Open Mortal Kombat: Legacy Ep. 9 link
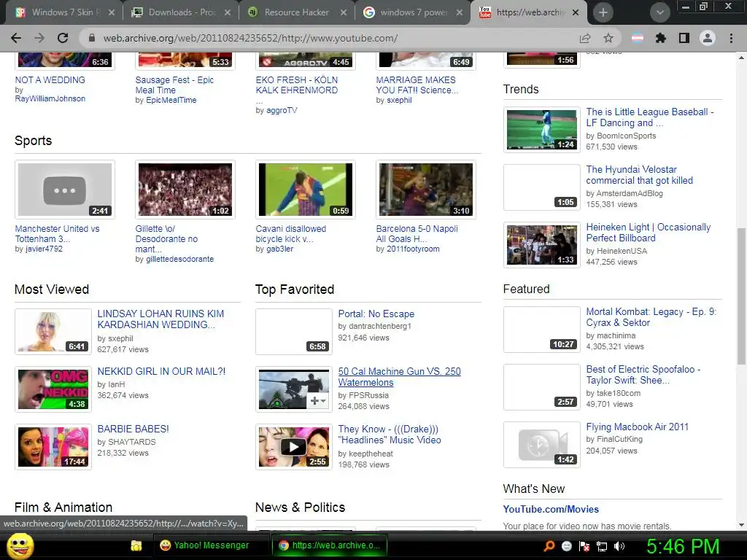The height and width of the screenshot is (560, 747). (x=651, y=317)
